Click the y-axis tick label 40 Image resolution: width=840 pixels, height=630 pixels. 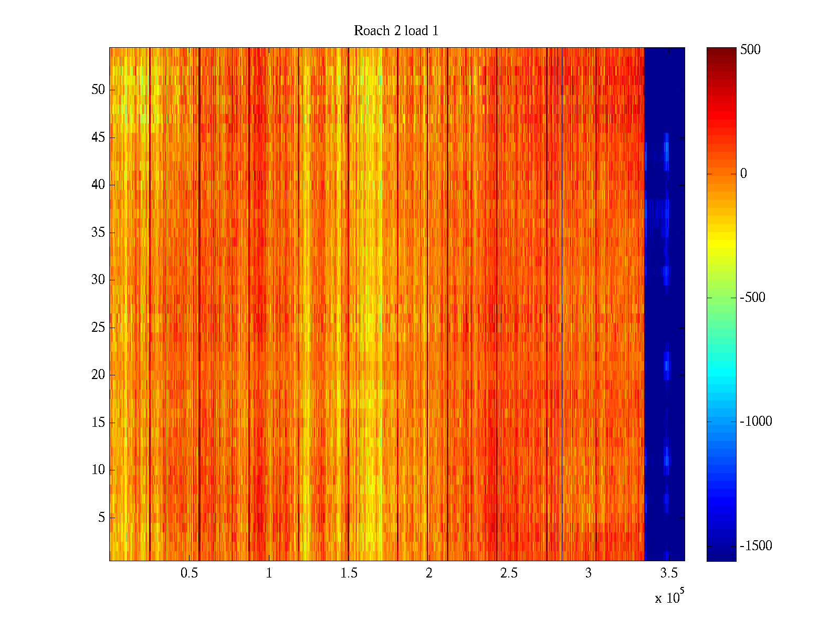point(98,185)
